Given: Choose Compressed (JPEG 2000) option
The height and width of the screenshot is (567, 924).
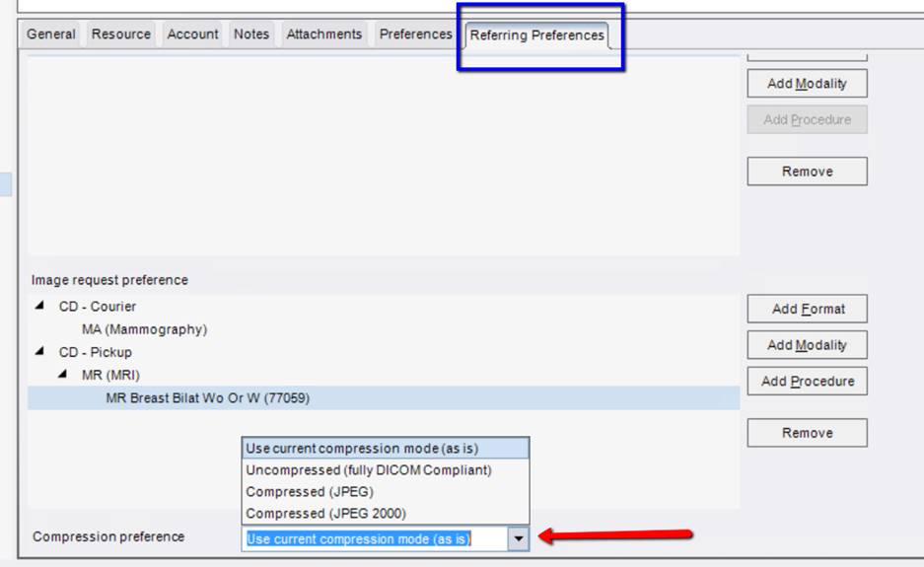Looking at the screenshot, I should point(325,514).
